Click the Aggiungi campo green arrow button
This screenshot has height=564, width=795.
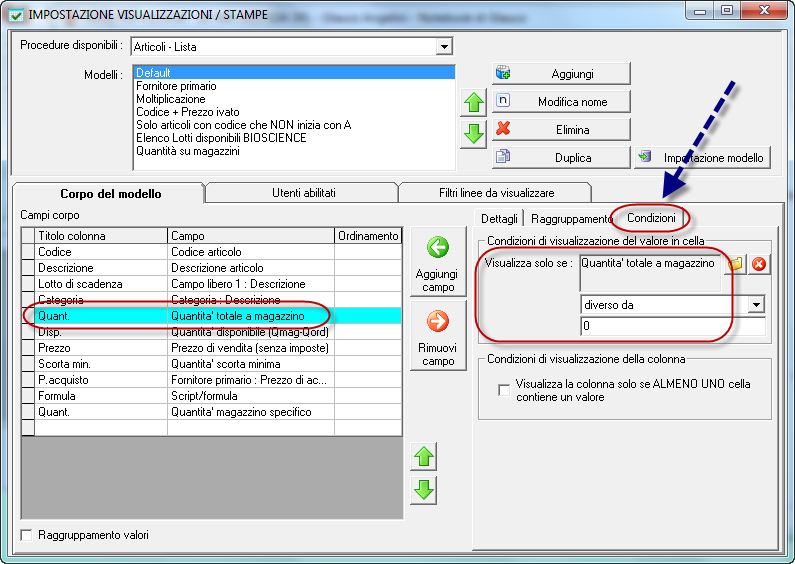tap(438, 262)
